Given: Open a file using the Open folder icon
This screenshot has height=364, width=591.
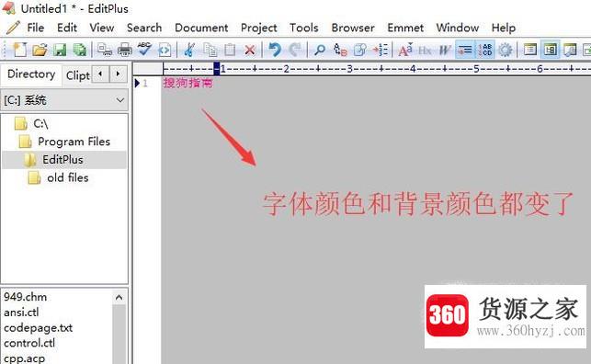Looking at the screenshot, I should click(x=40, y=50).
